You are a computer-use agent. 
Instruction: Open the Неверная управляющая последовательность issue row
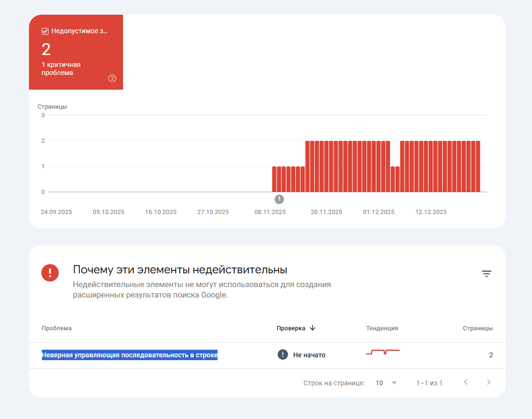coord(267,355)
